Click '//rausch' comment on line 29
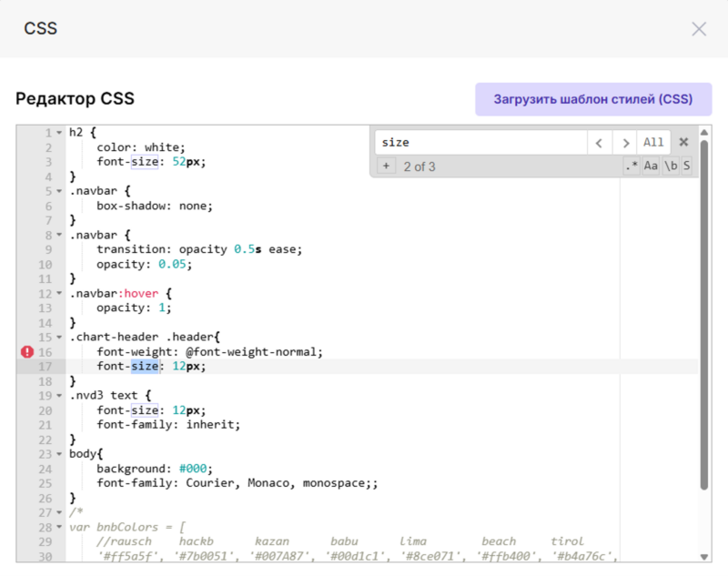The height and width of the screenshot is (576, 728). click(x=124, y=541)
